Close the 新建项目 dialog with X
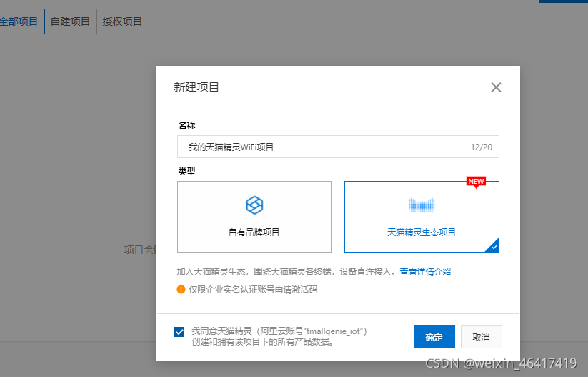The height and width of the screenshot is (377, 588). click(x=496, y=87)
